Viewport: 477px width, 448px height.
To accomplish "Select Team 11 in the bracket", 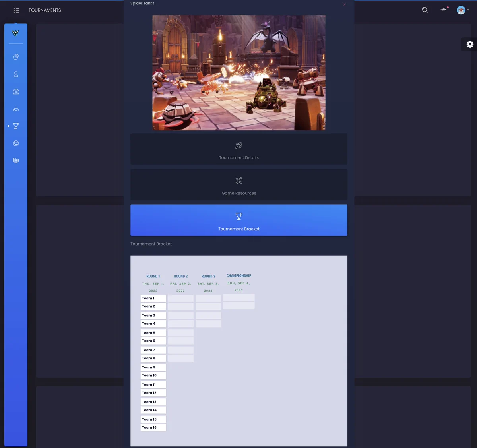I will pos(153,385).
